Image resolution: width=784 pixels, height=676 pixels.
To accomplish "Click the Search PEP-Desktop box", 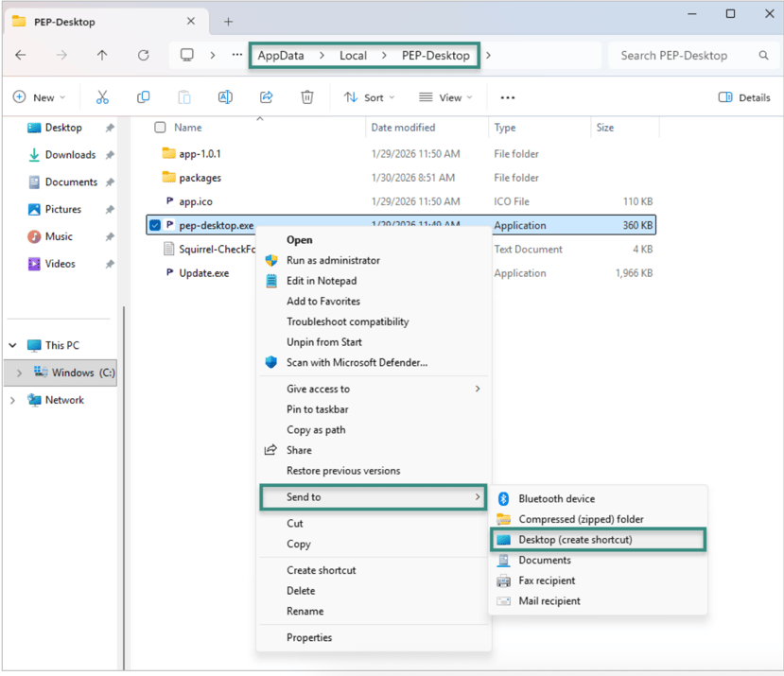I will click(683, 55).
